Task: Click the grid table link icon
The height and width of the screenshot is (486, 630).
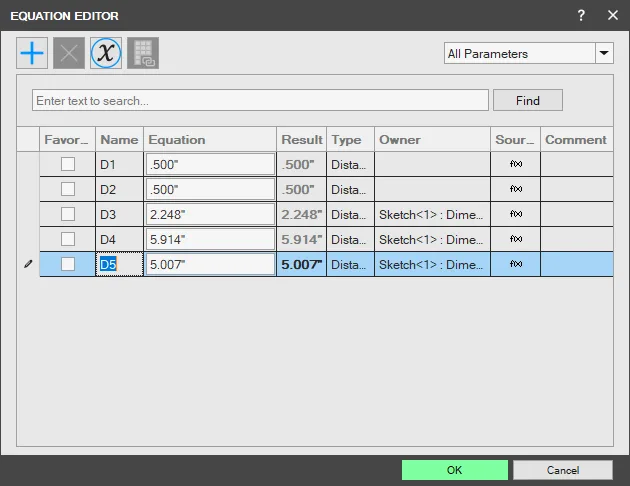Action: pos(143,53)
